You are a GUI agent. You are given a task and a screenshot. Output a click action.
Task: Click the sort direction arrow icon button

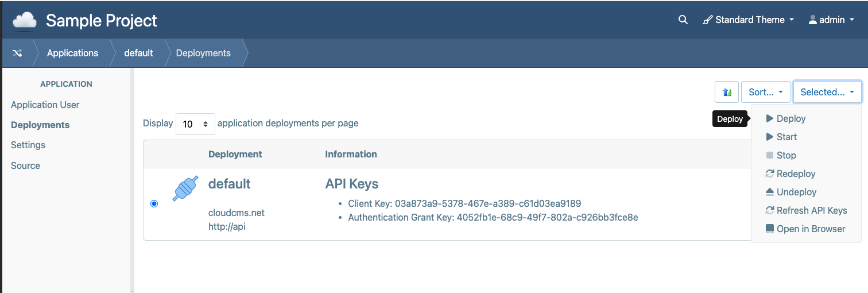tap(727, 92)
